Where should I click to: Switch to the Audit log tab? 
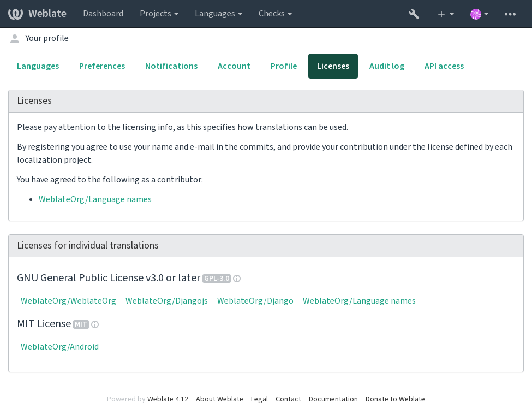[387, 66]
